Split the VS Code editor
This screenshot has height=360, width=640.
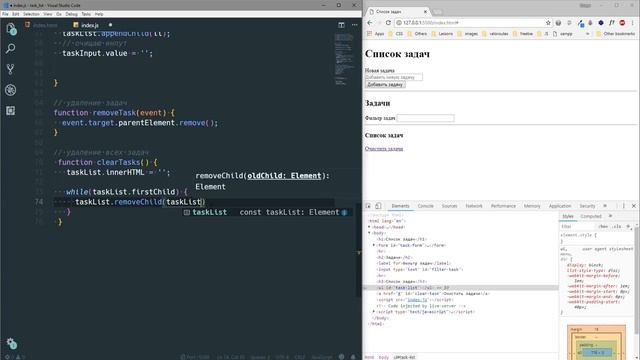click(x=341, y=25)
